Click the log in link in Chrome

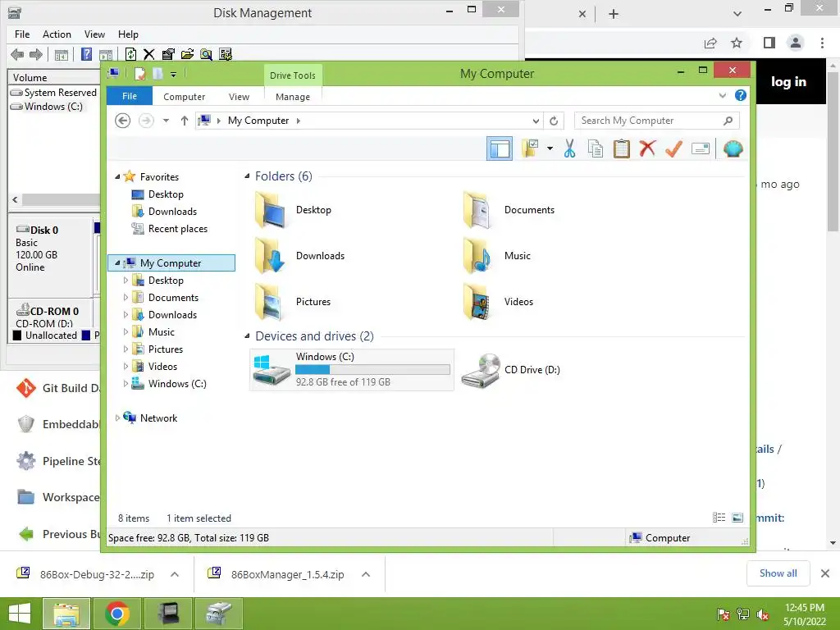point(788,81)
